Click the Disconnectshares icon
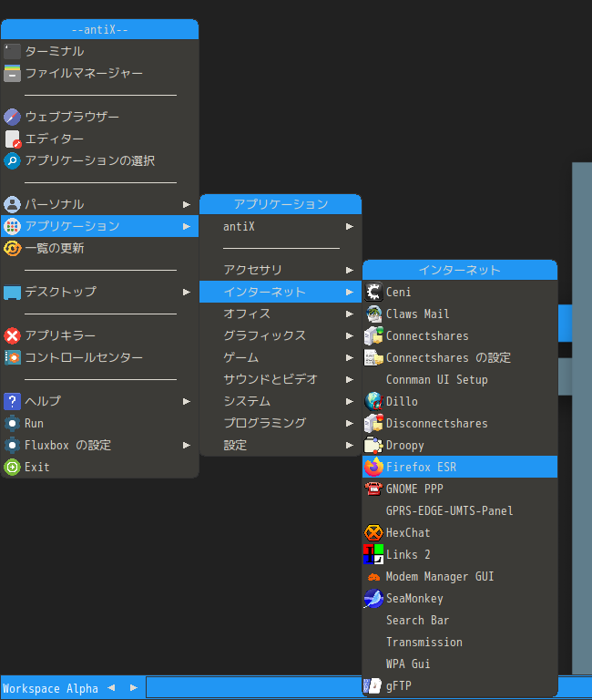Viewport: 592px width, 700px height. pos(373,423)
